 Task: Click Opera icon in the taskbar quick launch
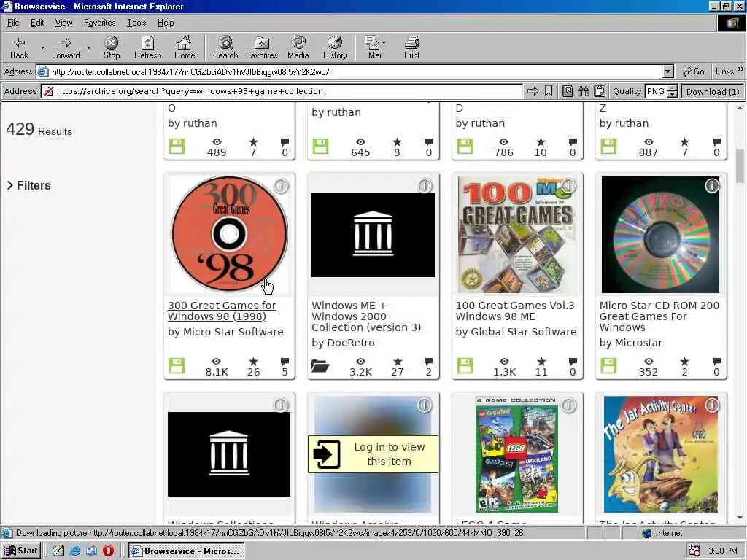(x=108, y=551)
